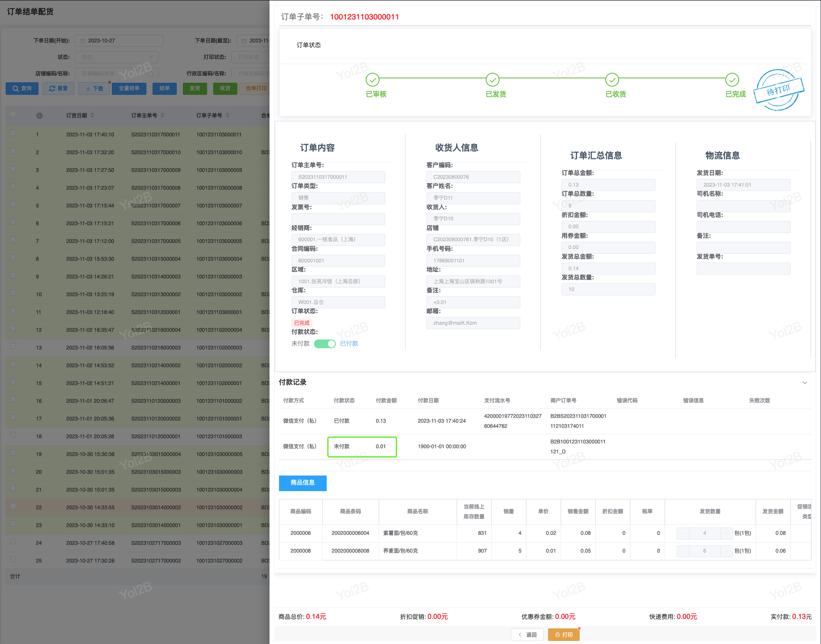Click the 已发货 step check icon
This screenshot has width=821, height=644.
[x=493, y=80]
